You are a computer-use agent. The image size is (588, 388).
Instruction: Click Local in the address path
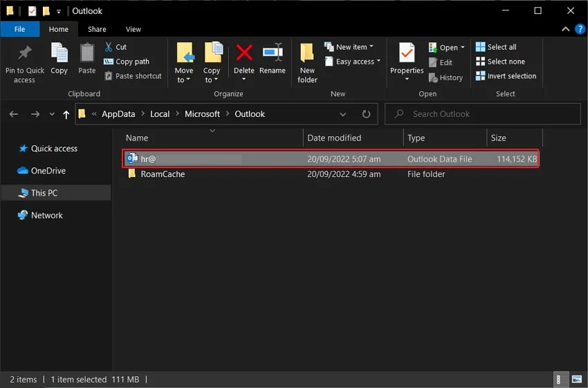click(x=160, y=114)
